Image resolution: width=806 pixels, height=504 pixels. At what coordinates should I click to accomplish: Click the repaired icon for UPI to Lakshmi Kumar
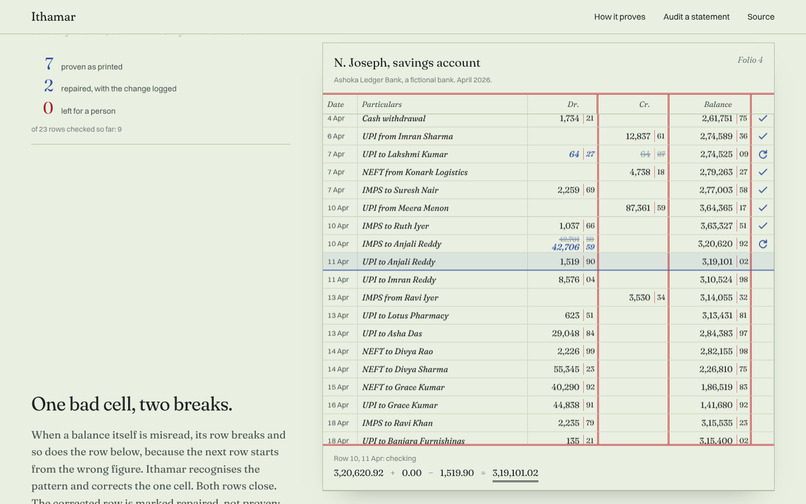(763, 154)
